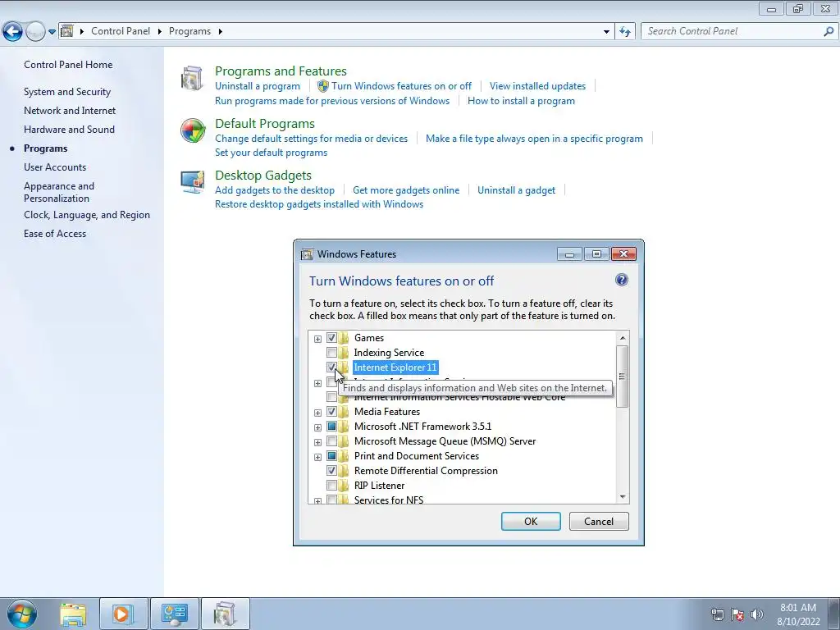Expand the Games feature node
This screenshot has height=630, width=840.
click(317, 339)
